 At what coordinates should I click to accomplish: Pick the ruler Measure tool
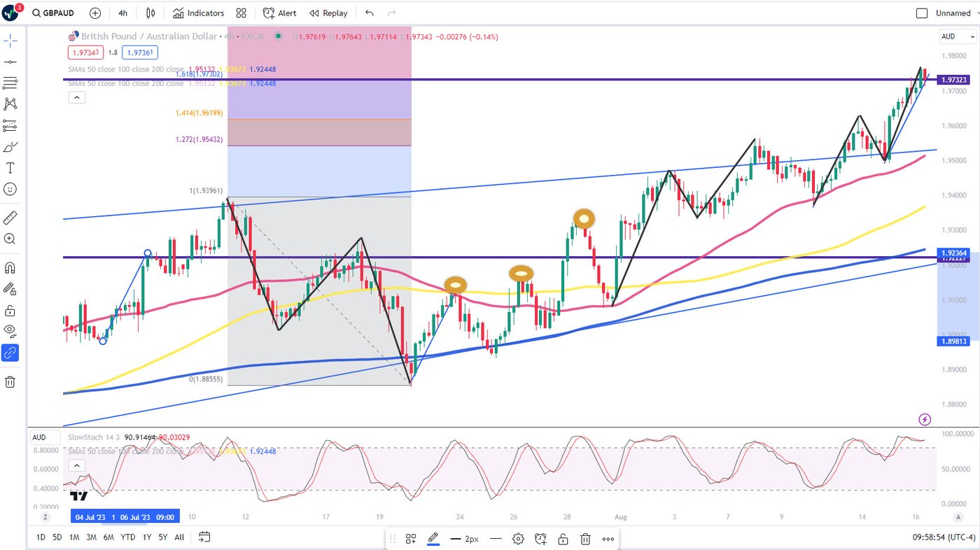tap(10, 218)
